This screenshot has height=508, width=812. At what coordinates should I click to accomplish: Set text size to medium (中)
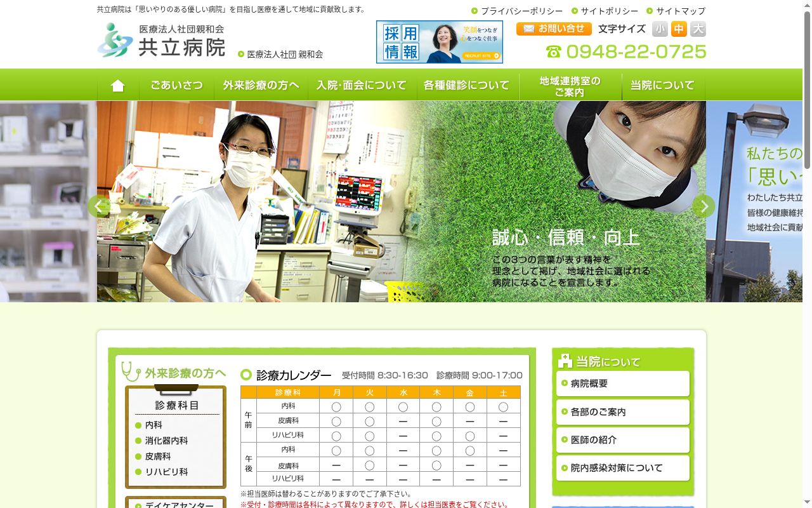[679, 29]
